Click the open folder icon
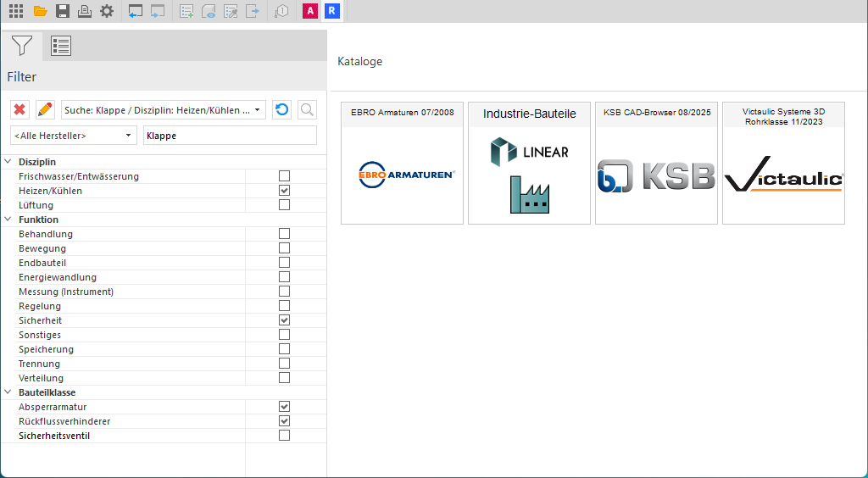 [40, 11]
